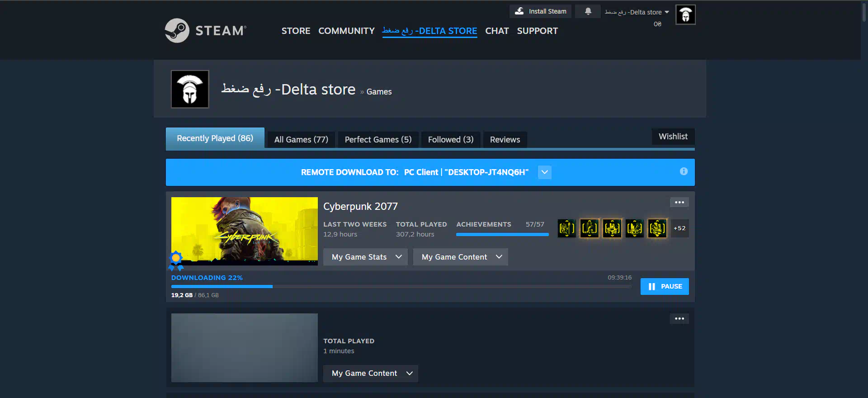The image size is (868, 398).
Task: Pause the Cyberpunk 2077 download
Action: (665, 286)
